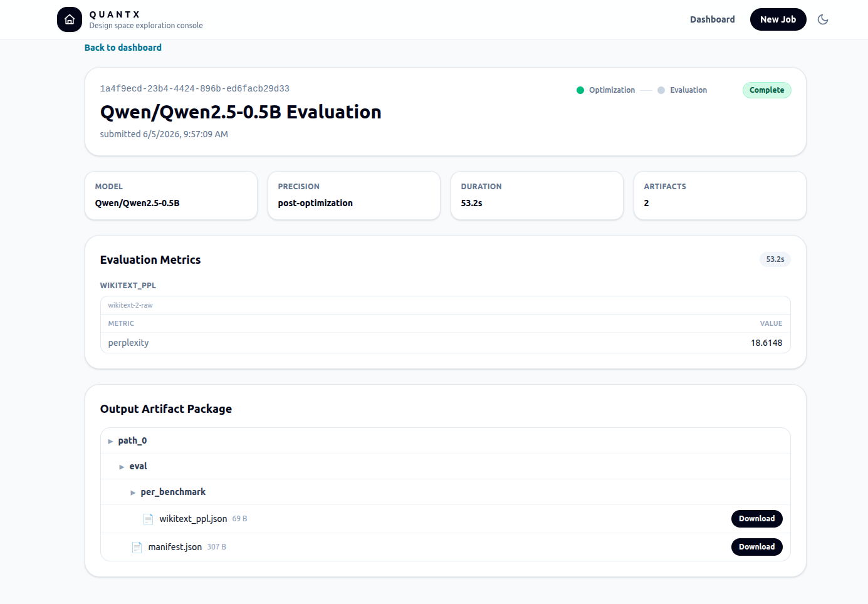868x604 pixels.
Task: Click the manifest.json file icon
Action: [137, 547]
